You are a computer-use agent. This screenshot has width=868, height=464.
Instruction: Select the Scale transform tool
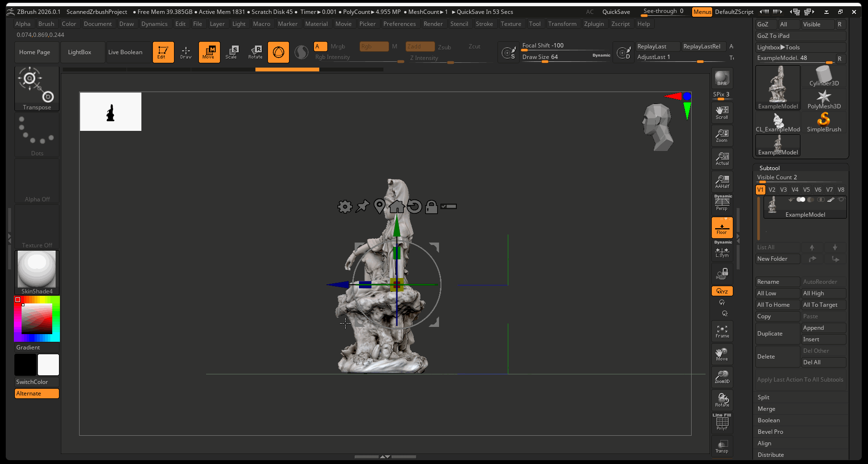point(231,52)
